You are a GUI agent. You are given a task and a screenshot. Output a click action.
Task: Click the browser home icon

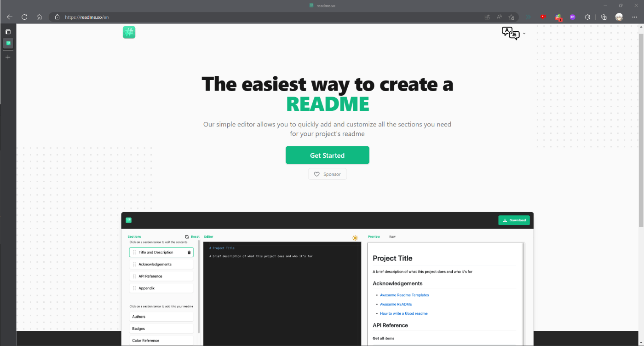coord(39,17)
